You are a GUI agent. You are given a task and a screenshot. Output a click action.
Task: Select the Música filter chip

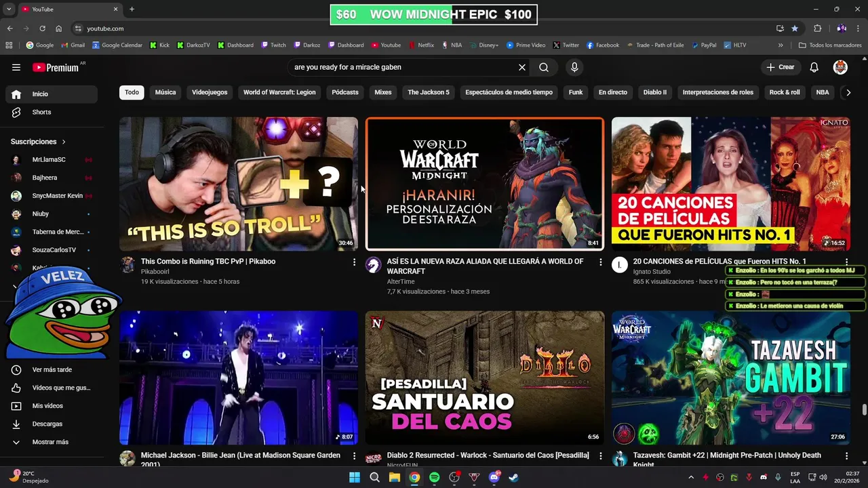coord(165,92)
